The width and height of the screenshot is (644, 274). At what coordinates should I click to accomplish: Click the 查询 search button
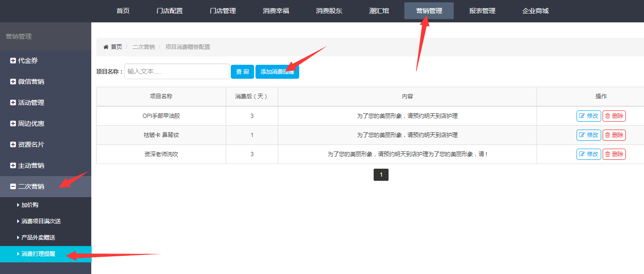pos(242,72)
